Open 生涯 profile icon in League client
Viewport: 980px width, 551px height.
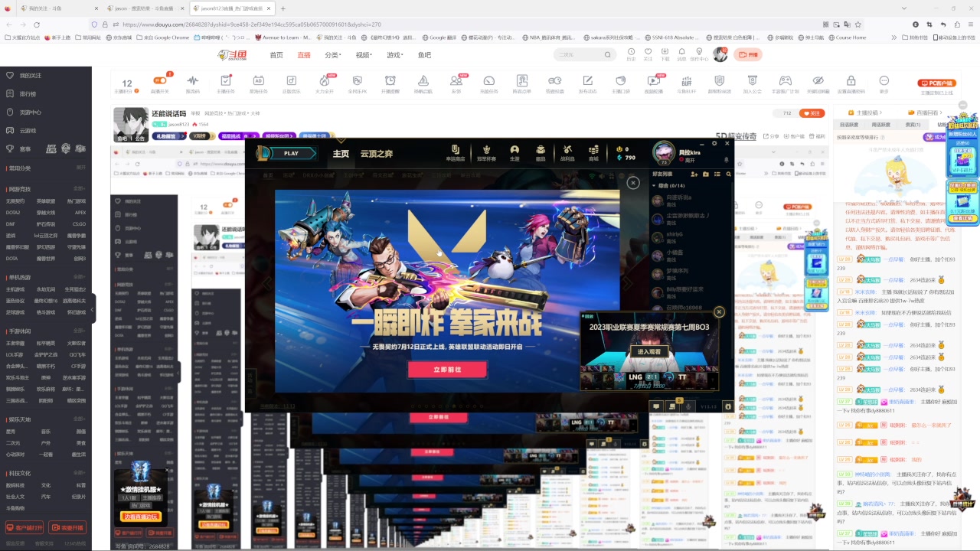(x=514, y=153)
